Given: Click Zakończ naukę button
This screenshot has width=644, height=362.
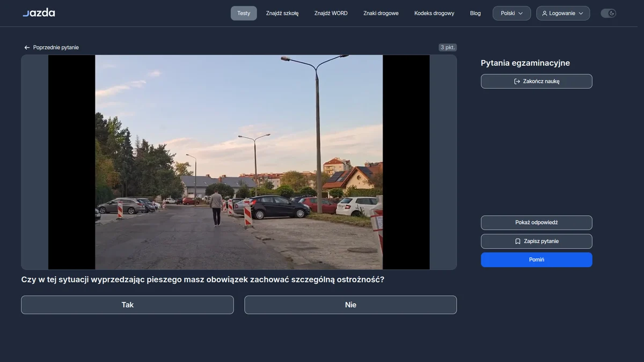Looking at the screenshot, I should pos(537,82).
